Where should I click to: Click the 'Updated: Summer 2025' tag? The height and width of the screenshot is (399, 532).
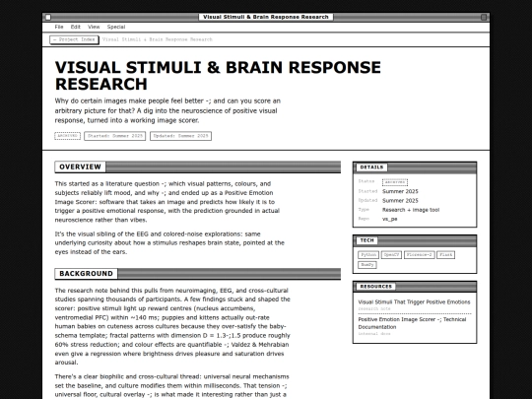click(x=181, y=136)
